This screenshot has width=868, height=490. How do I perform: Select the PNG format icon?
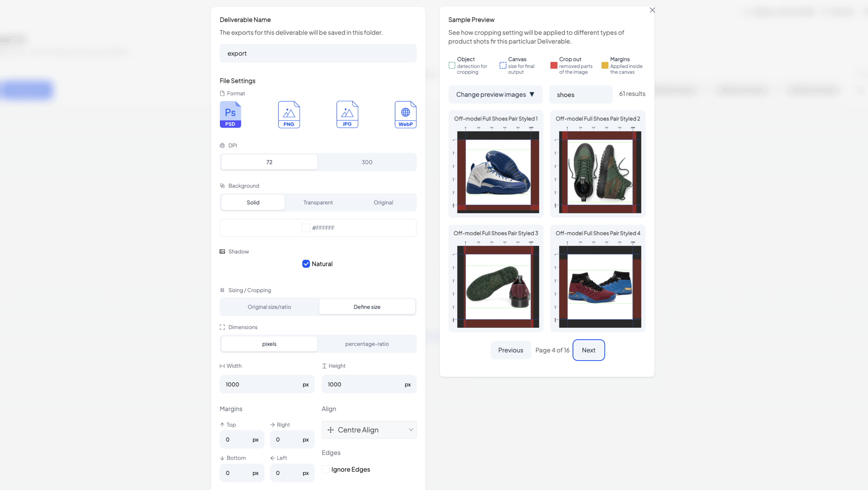[289, 114]
